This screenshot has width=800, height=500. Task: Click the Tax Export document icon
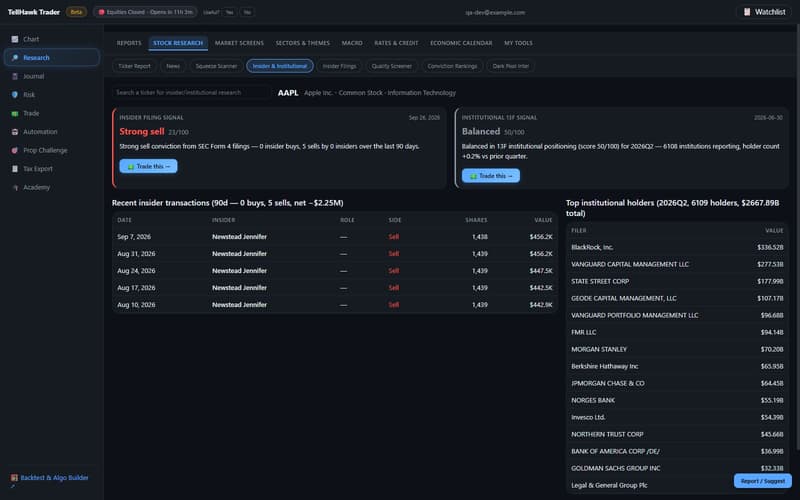click(x=15, y=169)
